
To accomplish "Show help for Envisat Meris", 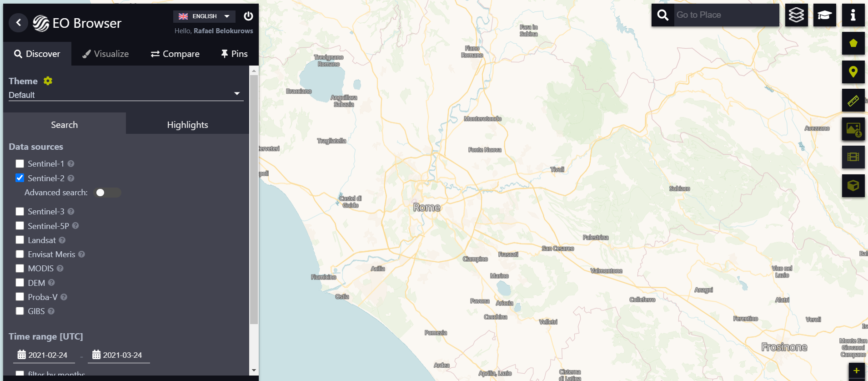I will click(82, 254).
